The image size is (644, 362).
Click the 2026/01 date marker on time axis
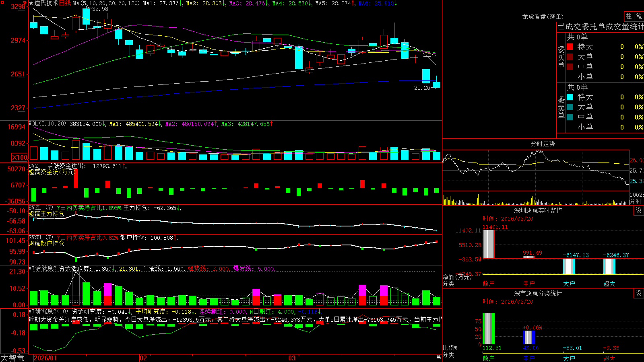coord(45,358)
